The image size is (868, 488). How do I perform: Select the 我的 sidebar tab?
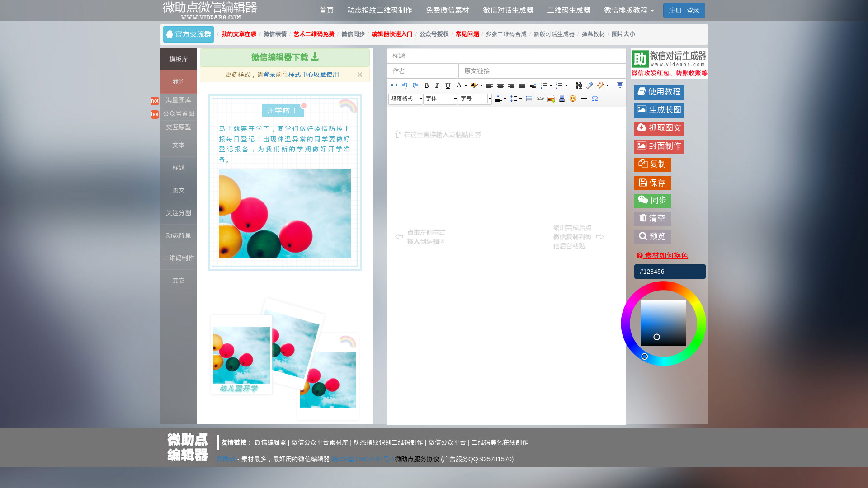179,82
